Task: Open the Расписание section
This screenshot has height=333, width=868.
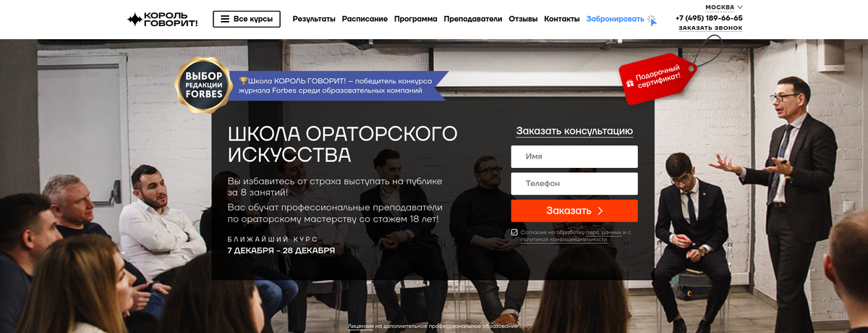Action: (365, 19)
